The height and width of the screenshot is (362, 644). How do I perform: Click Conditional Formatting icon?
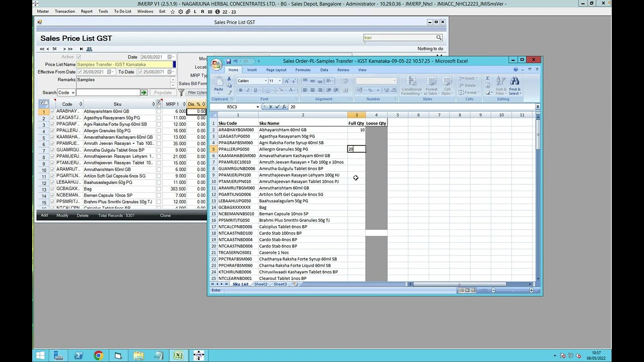411,85
